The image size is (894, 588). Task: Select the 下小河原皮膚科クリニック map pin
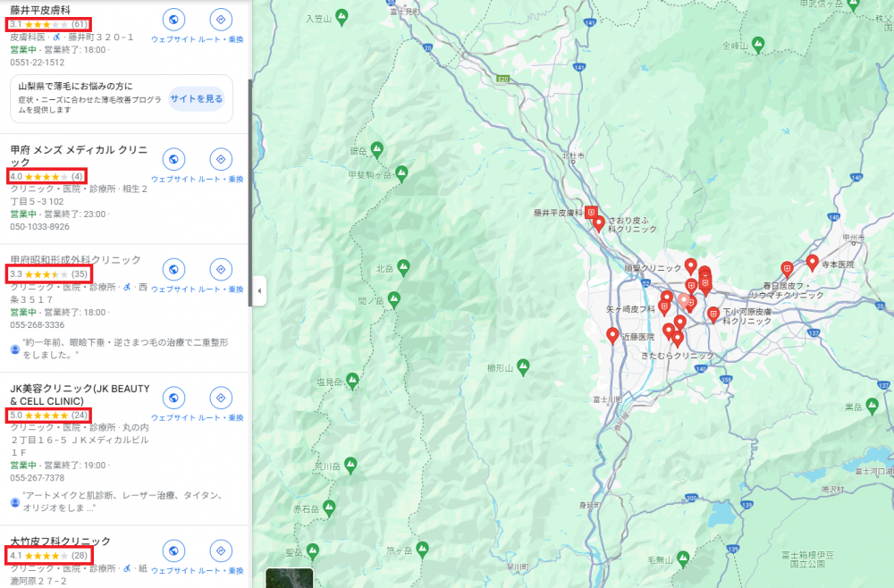tap(713, 315)
